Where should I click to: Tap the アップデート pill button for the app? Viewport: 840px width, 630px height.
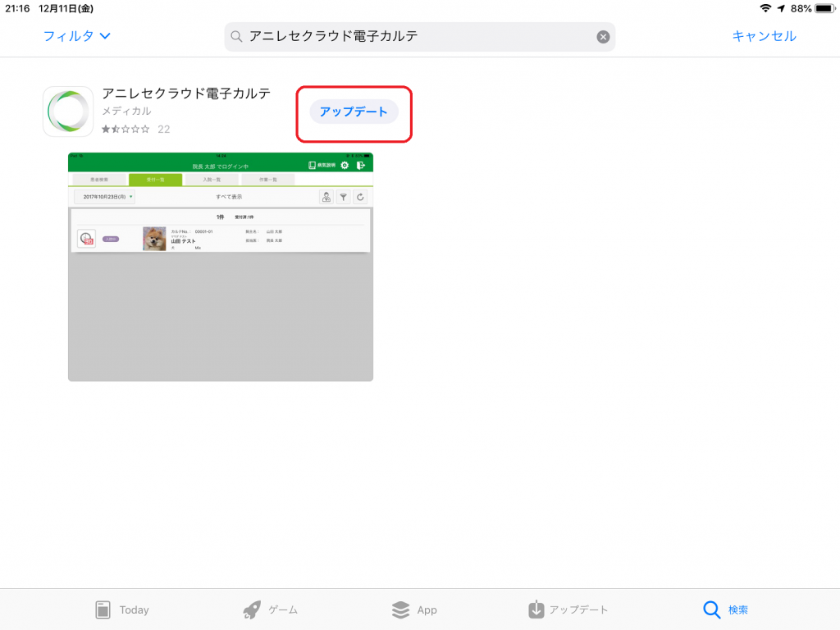[x=354, y=112]
